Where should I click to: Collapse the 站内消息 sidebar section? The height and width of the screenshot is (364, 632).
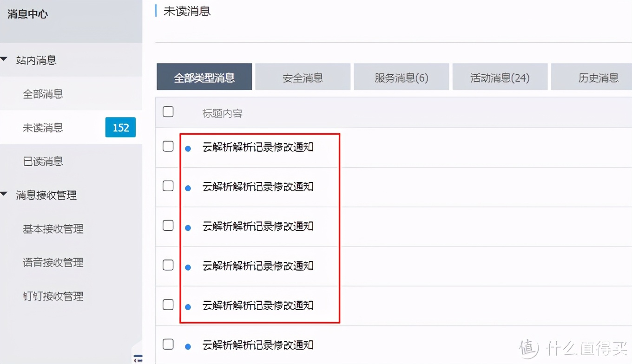[x=5, y=60]
